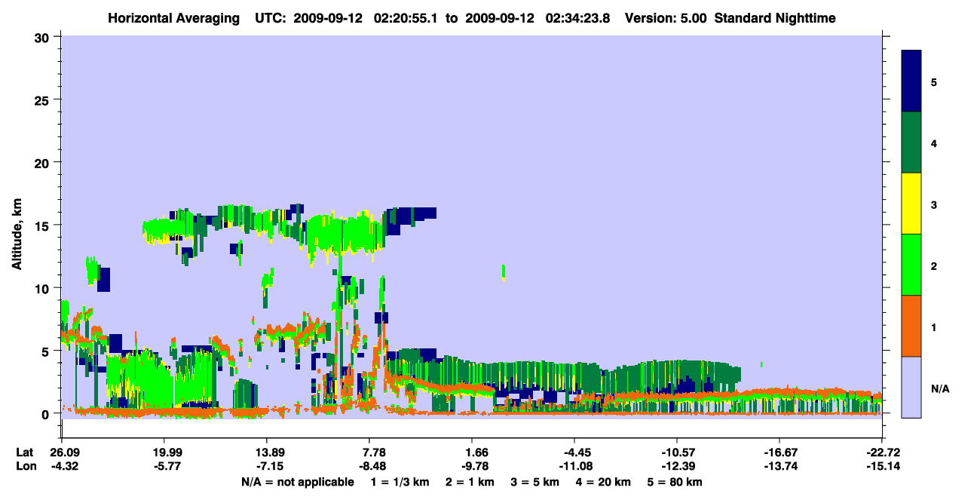Click the colorbar label '2'
Screen dimensions: 980x503
tap(933, 265)
